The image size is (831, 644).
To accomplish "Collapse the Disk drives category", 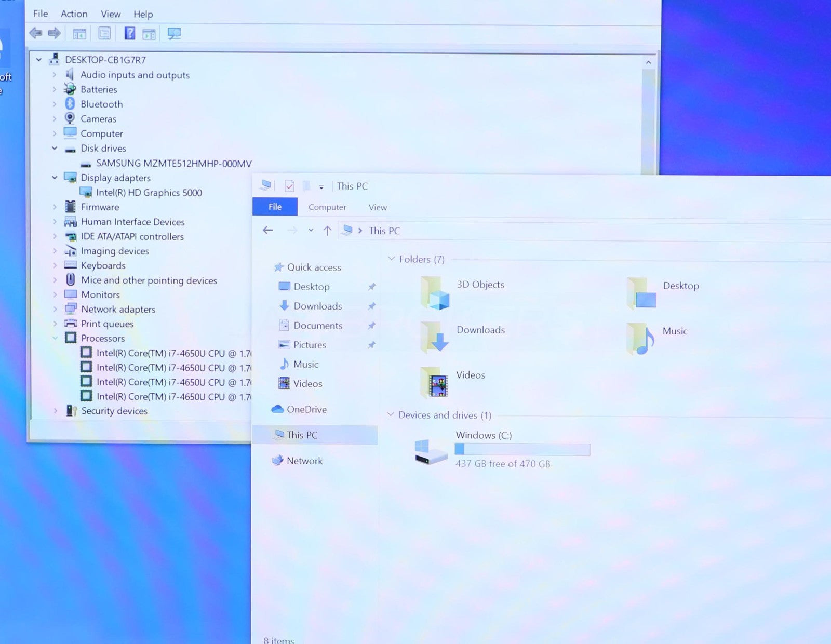I will (55, 149).
